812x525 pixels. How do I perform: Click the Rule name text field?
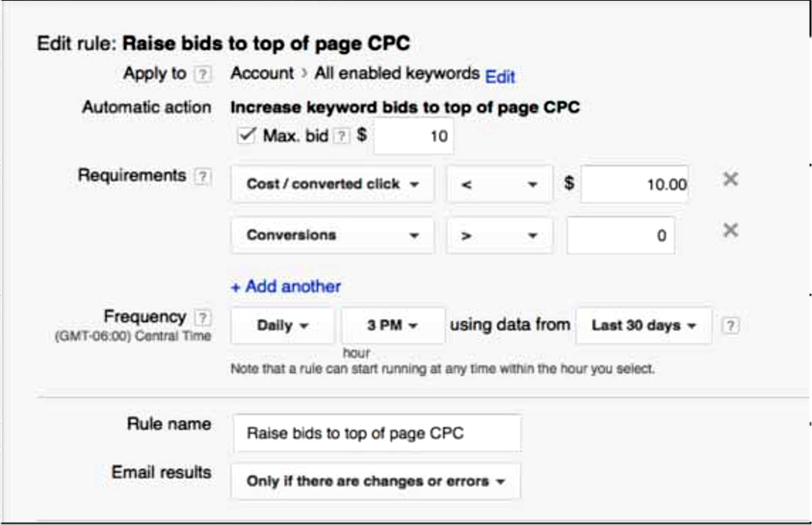pyautogui.click(x=377, y=434)
